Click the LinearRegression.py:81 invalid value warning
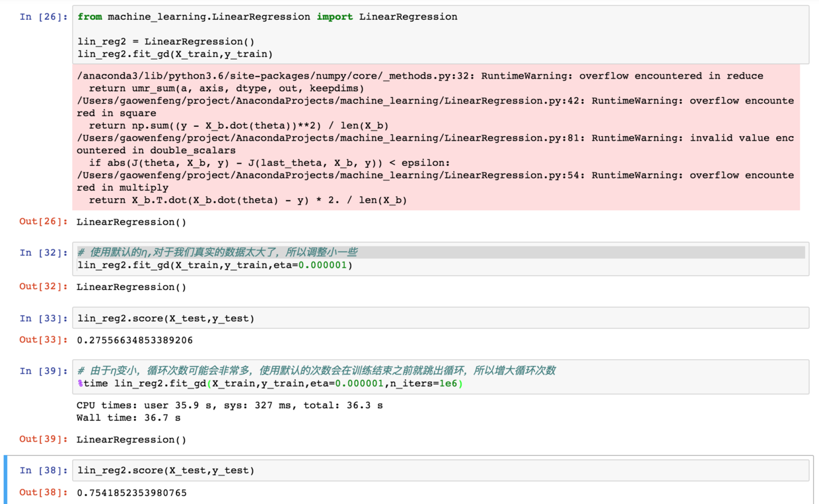The height and width of the screenshot is (504, 819). coord(435,144)
